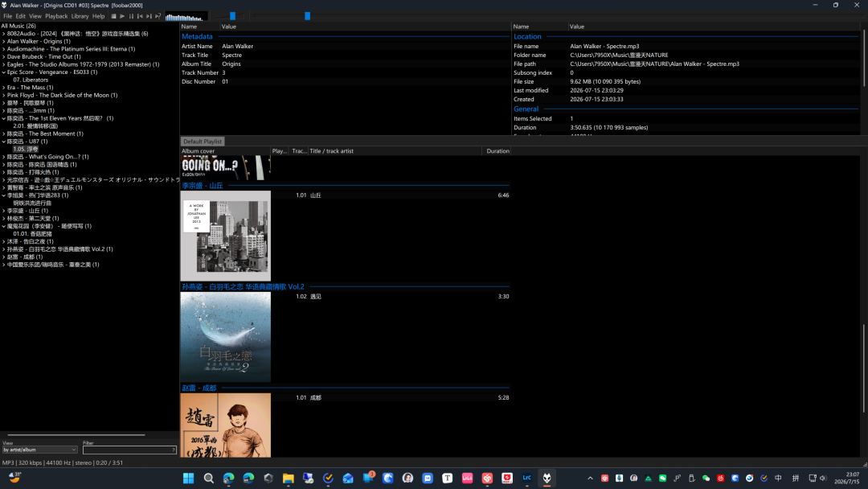This screenshot has height=489, width=868.
Task: Click the 'Title / track artist' column header
Action: pyautogui.click(x=395, y=151)
